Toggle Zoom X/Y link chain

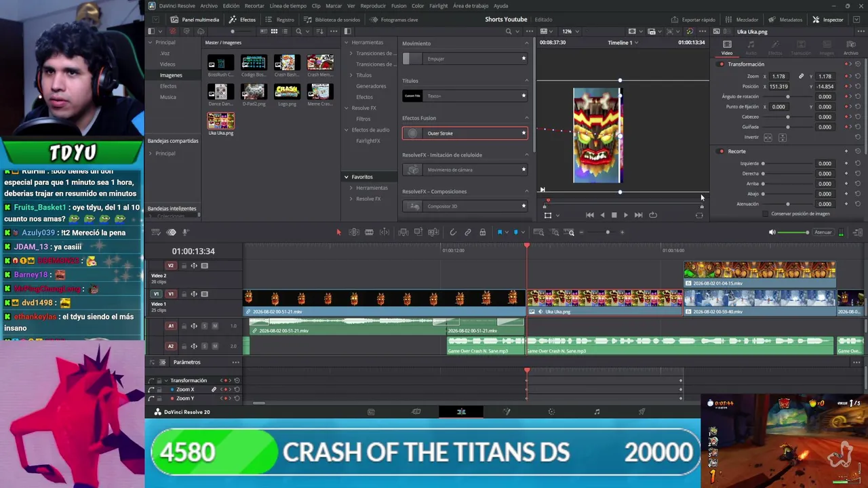click(x=801, y=77)
